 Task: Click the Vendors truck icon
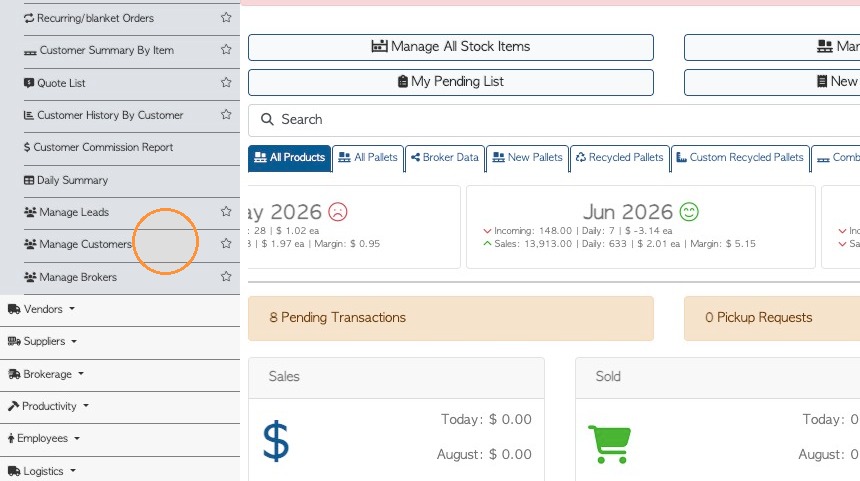click(x=14, y=309)
